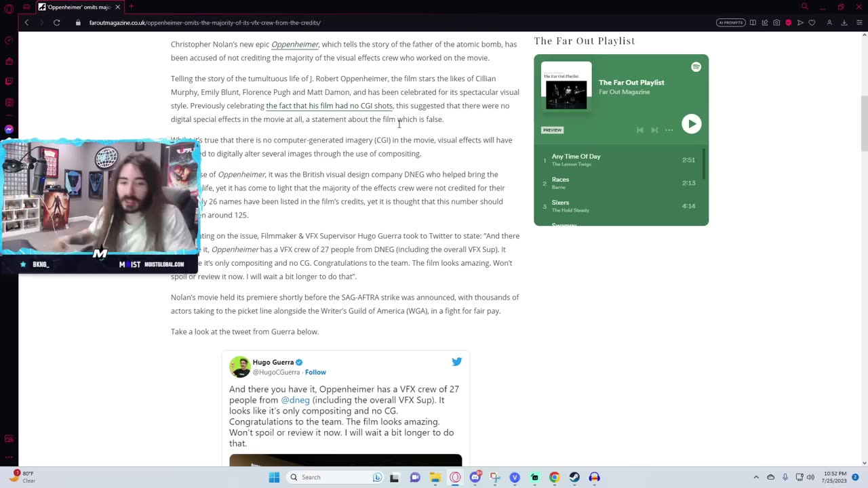Go back to the previous page

point(26,22)
